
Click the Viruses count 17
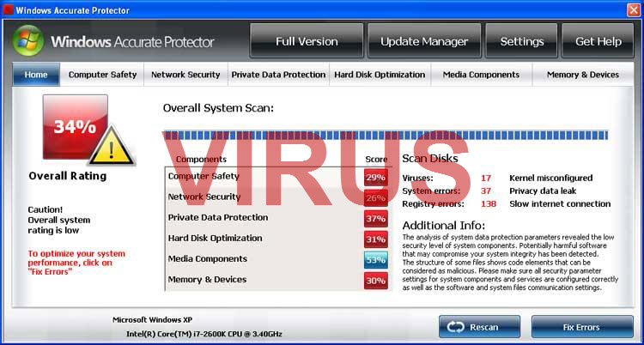486,179
